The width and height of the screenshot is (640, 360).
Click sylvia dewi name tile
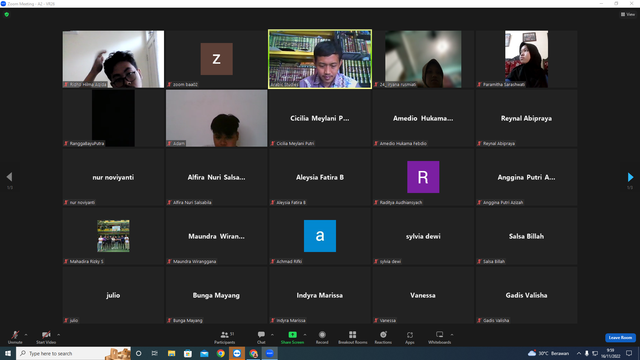[x=423, y=236]
